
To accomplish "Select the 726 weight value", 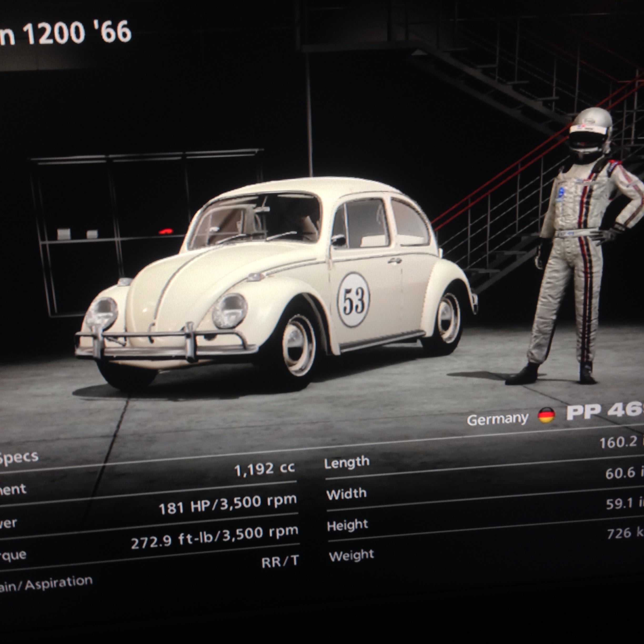I will point(625,533).
